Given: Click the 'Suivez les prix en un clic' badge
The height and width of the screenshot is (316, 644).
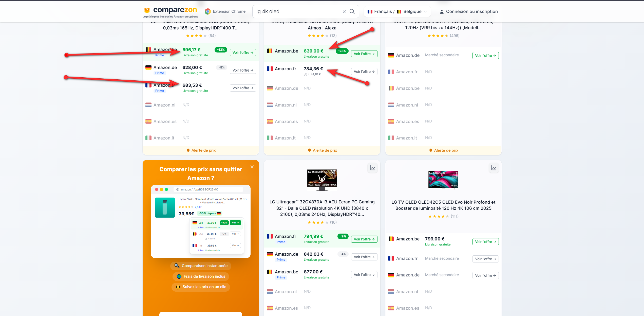Looking at the screenshot, I should pyautogui.click(x=201, y=287).
